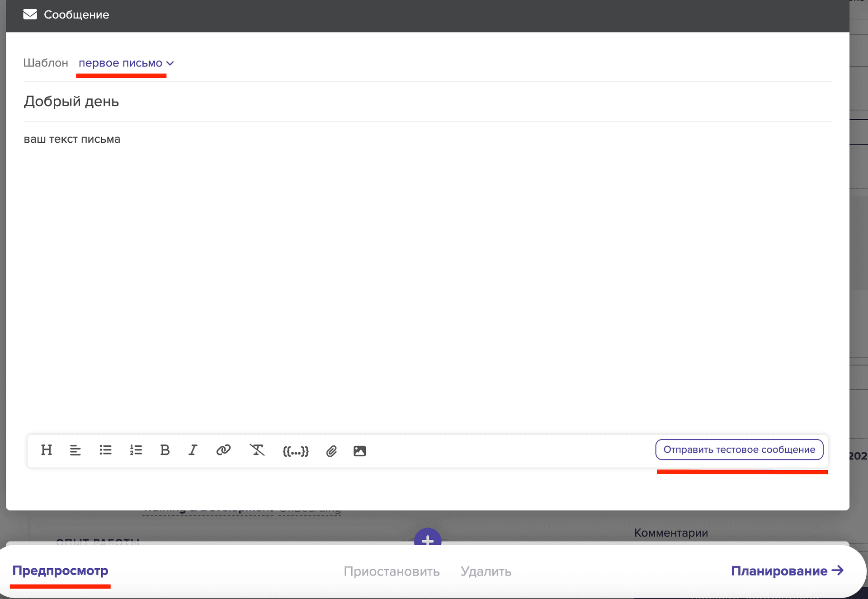Expand template list via chevron arrow
Viewport: 868px width, 599px height.
[170, 64]
